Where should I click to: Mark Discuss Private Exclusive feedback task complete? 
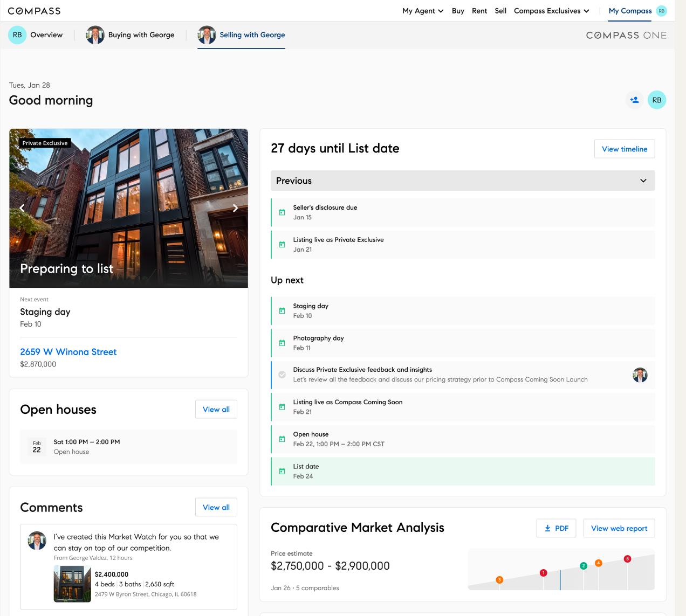pyautogui.click(x=282, y=375)
